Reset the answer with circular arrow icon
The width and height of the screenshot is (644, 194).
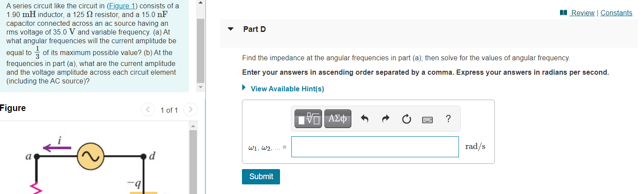pos(406,118)
